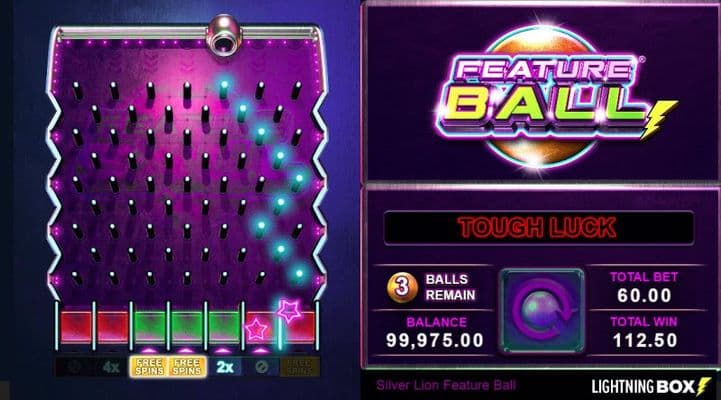Select the first lit FREE SPINS slot
721x400 pixels.
pyautogui.click(x=149, y=367)
